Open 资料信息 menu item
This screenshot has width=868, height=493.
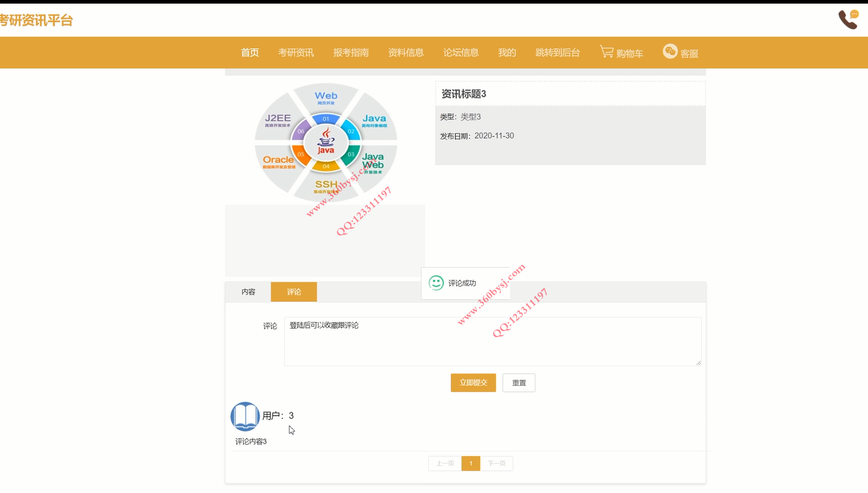pos(406,52)
